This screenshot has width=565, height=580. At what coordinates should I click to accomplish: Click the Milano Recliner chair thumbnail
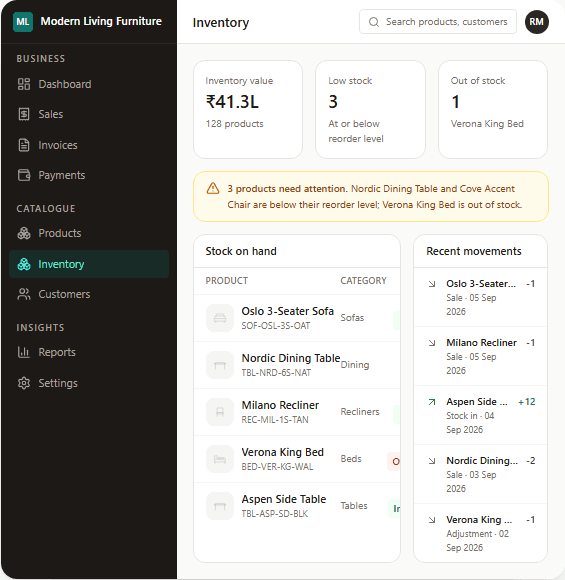[x=220, y=412]
